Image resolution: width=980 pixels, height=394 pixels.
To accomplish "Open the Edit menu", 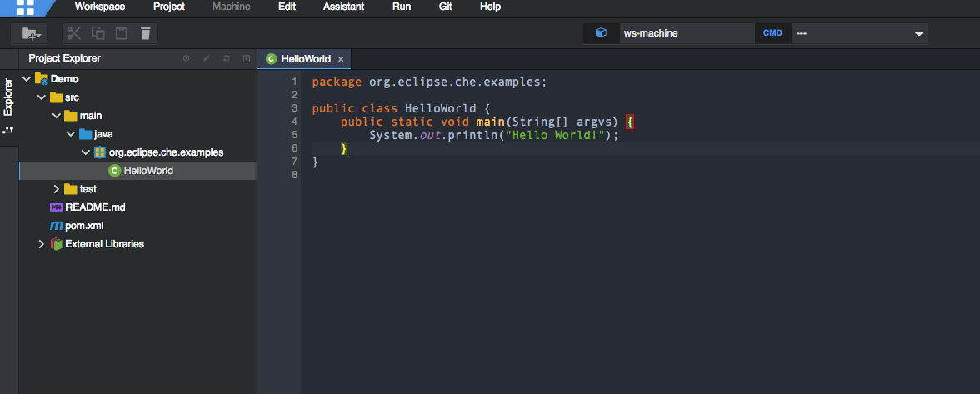I will pos(287,7).
